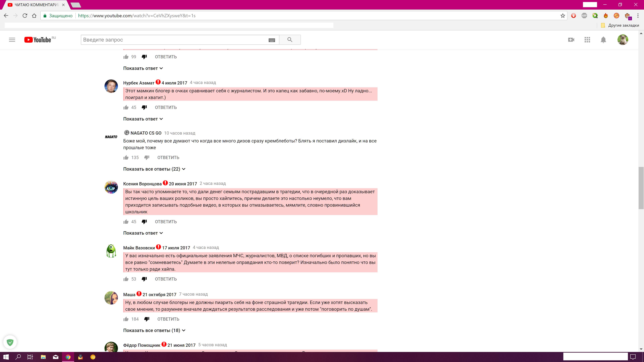This screenshot has height=362, width=644.
Task: Like the comment with 99 likes
Action: [x=126, y=57]
